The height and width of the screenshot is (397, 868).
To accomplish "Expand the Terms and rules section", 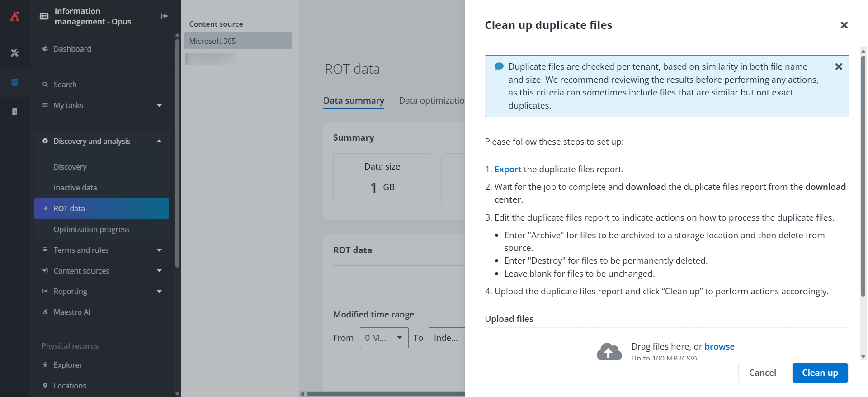I will [159, 250].
